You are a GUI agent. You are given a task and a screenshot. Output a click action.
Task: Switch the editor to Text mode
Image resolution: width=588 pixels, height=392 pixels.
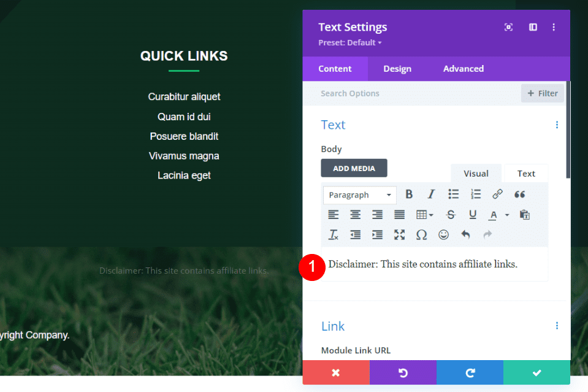[525, 173]
